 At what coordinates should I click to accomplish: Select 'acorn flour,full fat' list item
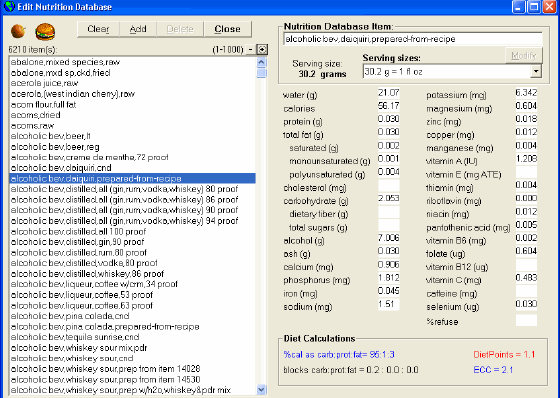coord(132,105)
